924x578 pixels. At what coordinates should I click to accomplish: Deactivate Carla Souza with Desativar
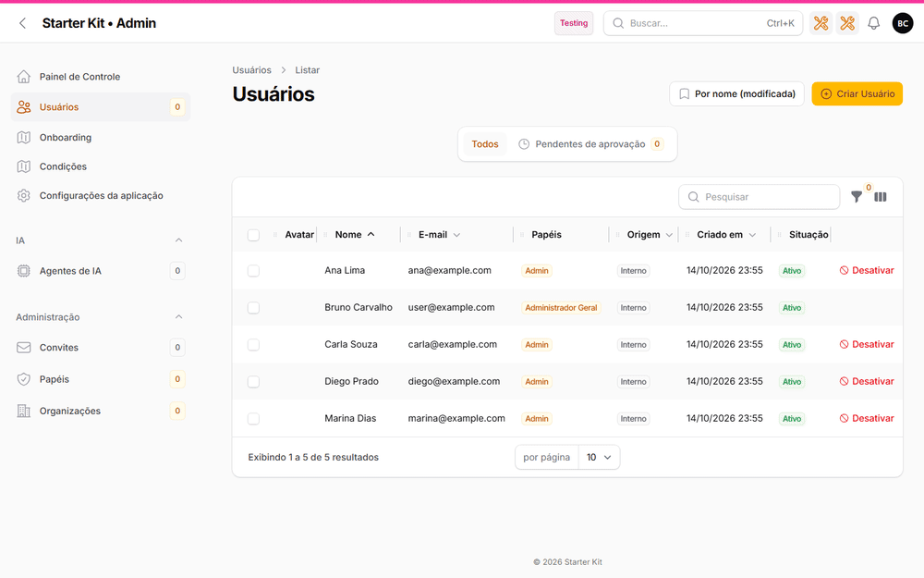pyautogui.click(x=867, y=344)
